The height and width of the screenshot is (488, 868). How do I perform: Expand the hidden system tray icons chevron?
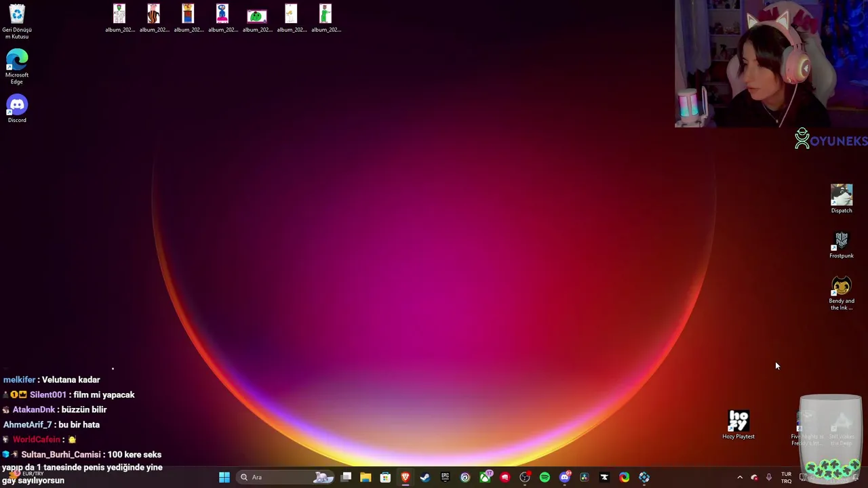pos(740,477)
